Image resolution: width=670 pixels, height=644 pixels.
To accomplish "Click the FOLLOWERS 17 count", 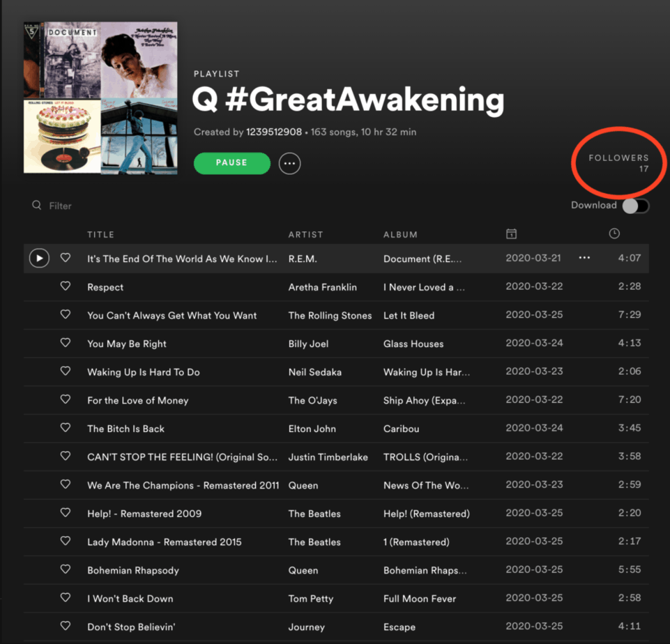I will [x=618, y=163].
